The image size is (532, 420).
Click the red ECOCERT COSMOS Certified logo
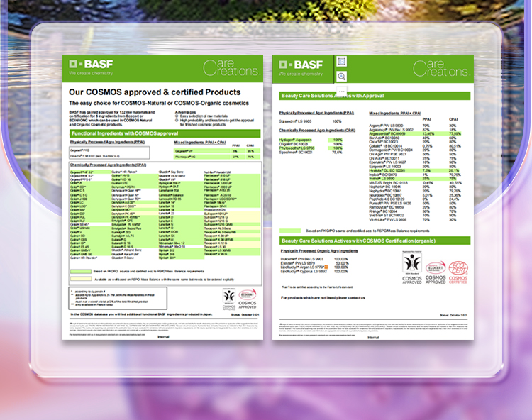(458, 272)
